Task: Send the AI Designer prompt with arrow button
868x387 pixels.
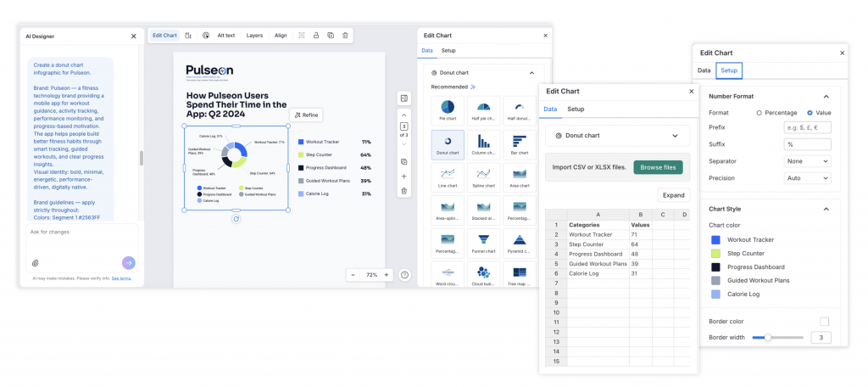Action: [x=129, y=263]
